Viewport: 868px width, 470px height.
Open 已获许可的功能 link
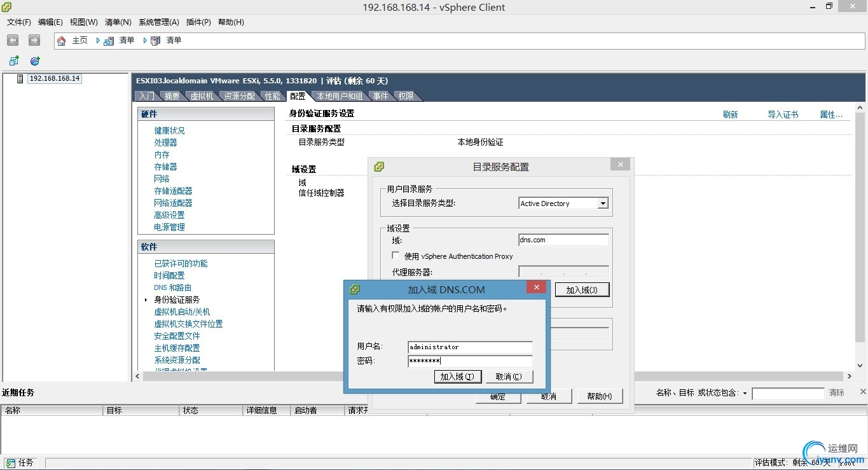coord(181,263)
